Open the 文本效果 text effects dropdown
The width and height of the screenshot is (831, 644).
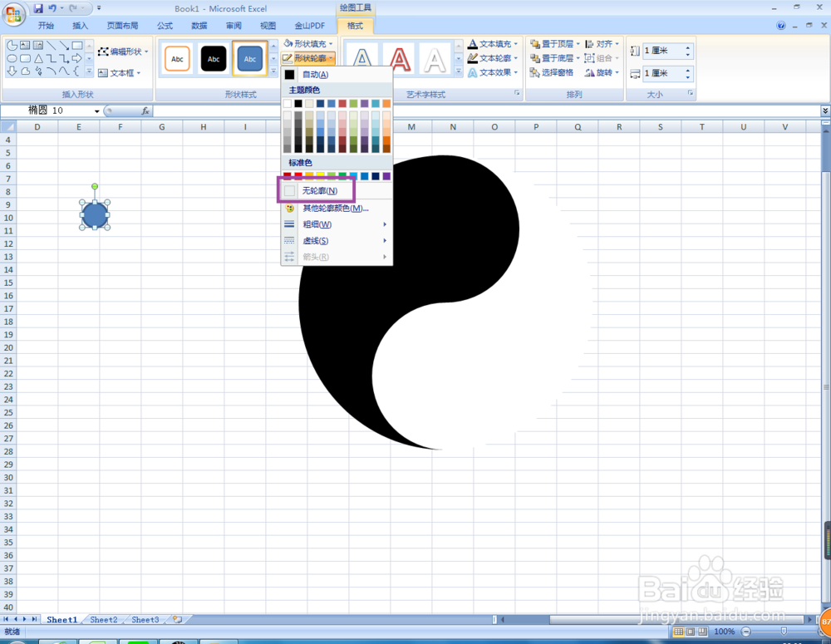coord(493,72)
